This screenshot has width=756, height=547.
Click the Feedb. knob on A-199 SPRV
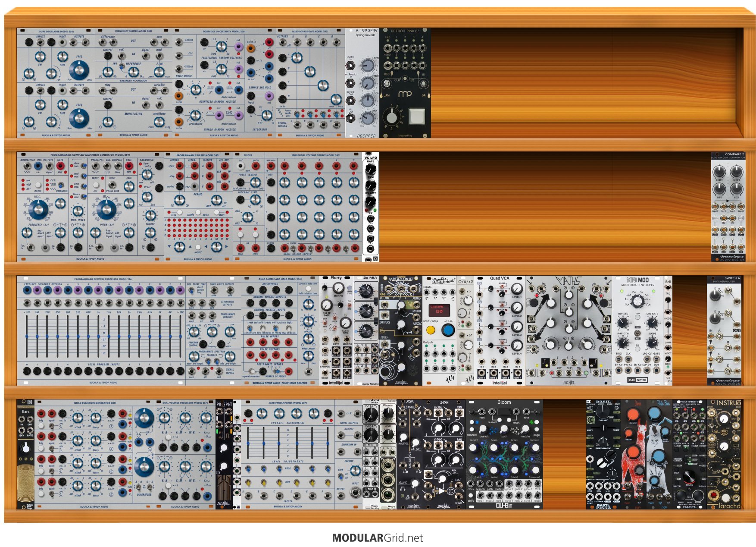368,83
